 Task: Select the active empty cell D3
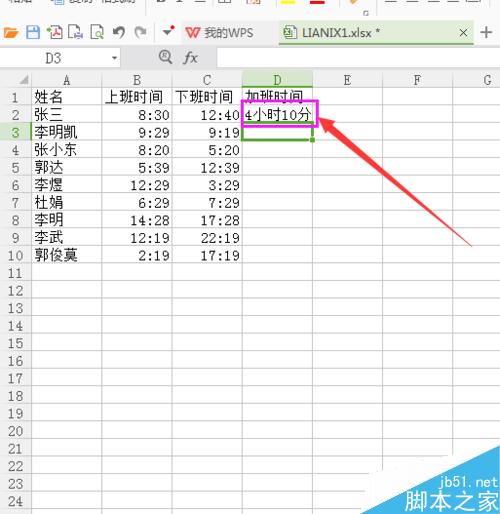pyautogui.click(x=277, y=132)
